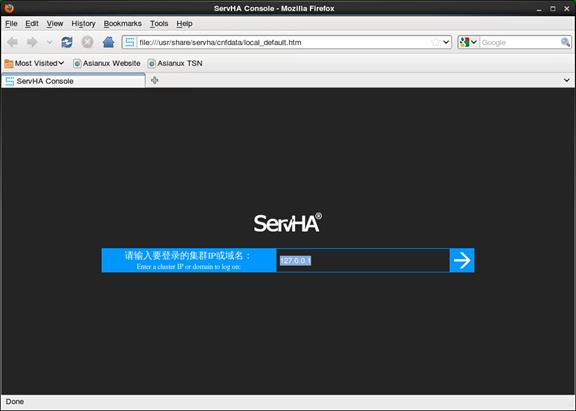Open the Edit menu

click(32, 24)
